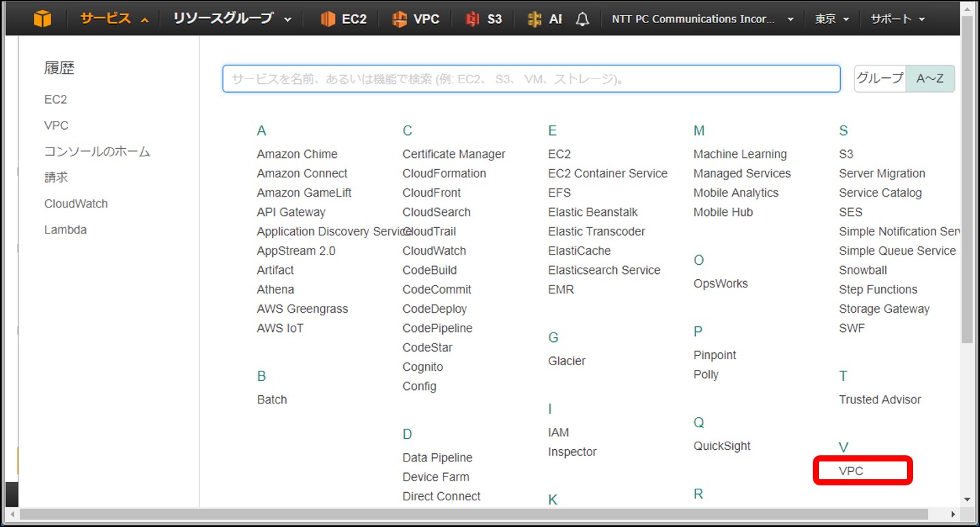The width and height of the screenshot is (980, 527).
Task: Open Glacier service
Action: [x=566, y=361]
